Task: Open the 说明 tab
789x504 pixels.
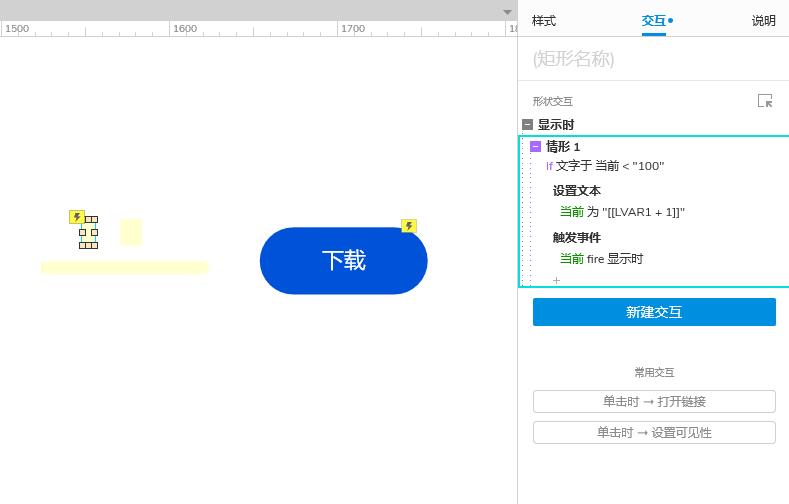Action: pyautogui.click(x=763, y=21)
